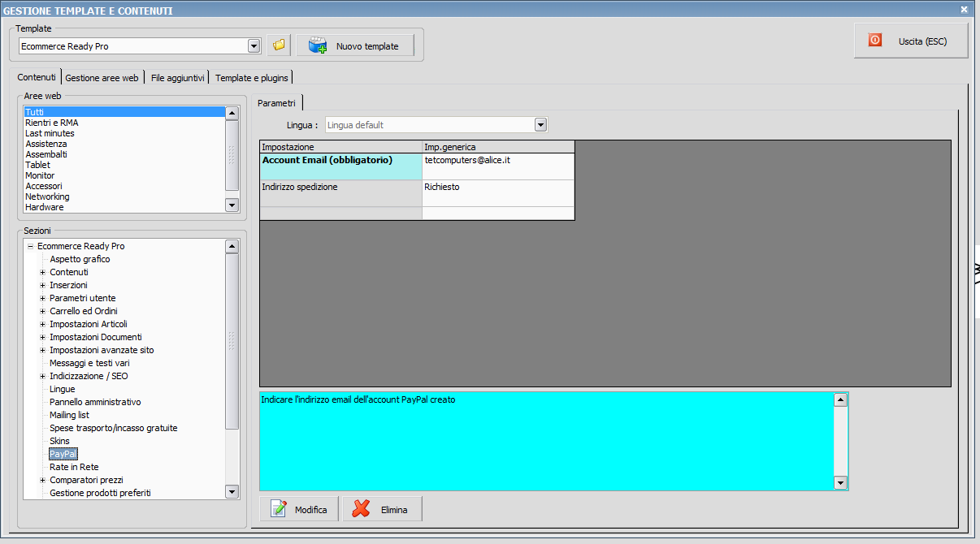Expand the Carrello ed Ordini node
Image resolution: width=980 pixels, height=544 pixels.
pyautogui.click(x=42, y=311)
